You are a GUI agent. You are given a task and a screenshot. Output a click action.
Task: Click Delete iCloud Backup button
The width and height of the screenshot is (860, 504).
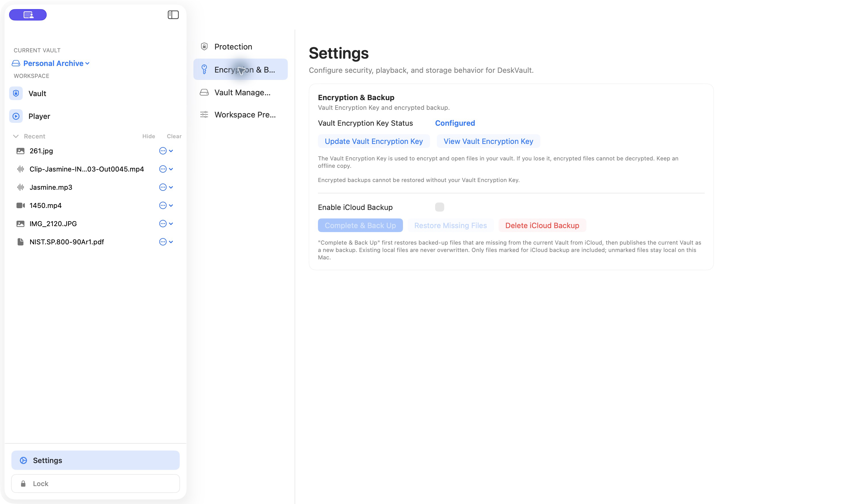click(x=542, y=225)
